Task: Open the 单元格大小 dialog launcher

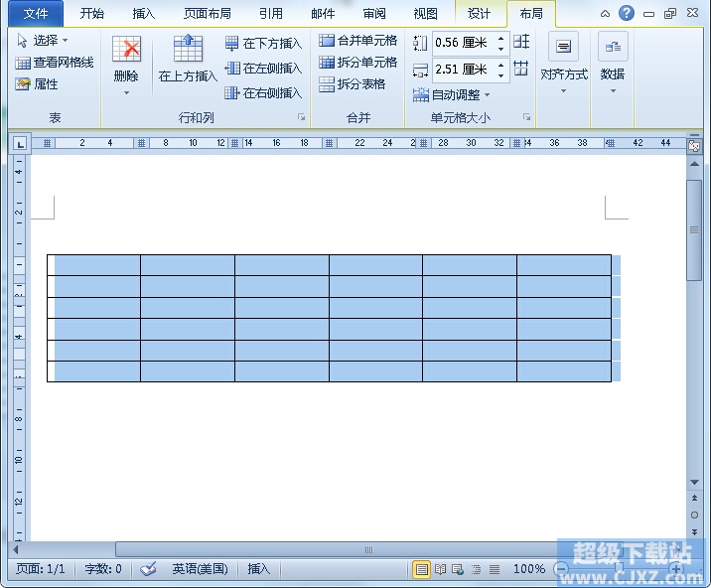Action: tap(526, 117)
